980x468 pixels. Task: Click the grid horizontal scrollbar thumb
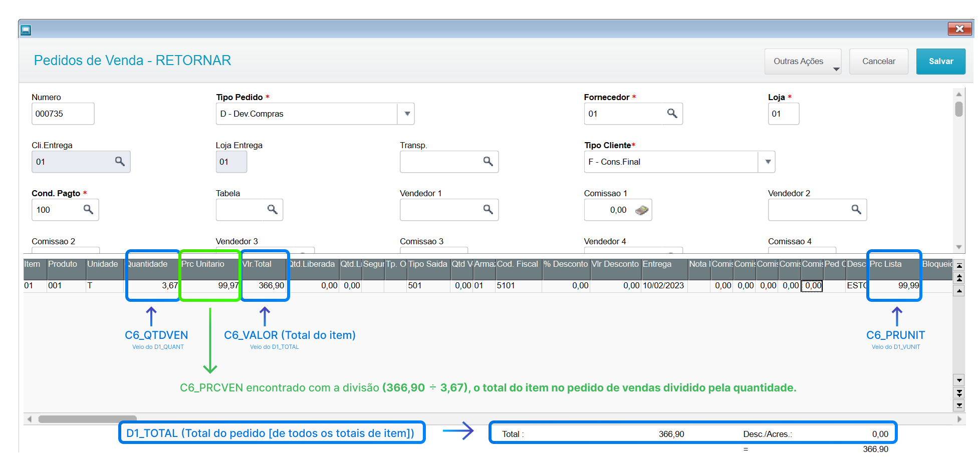tap(87, 419)
